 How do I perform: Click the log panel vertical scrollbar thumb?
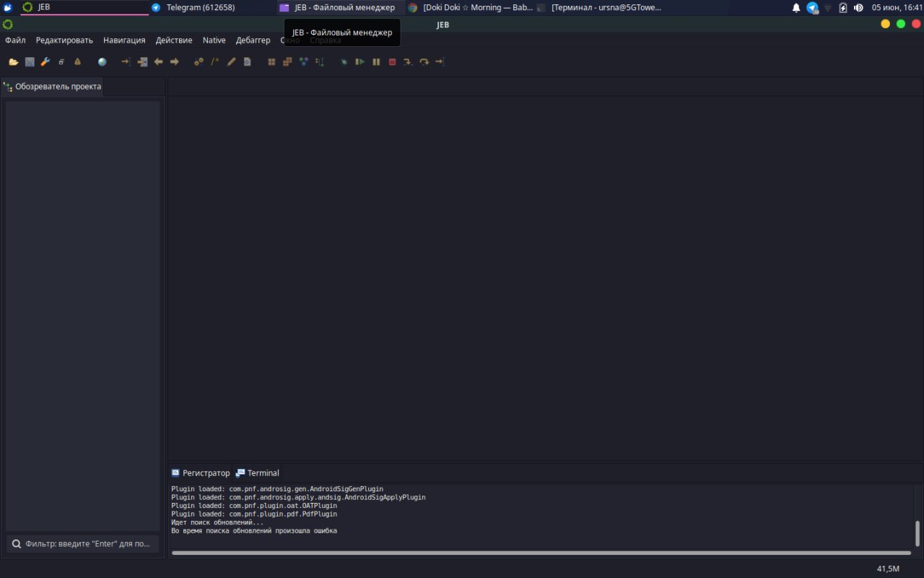point(918,533)
